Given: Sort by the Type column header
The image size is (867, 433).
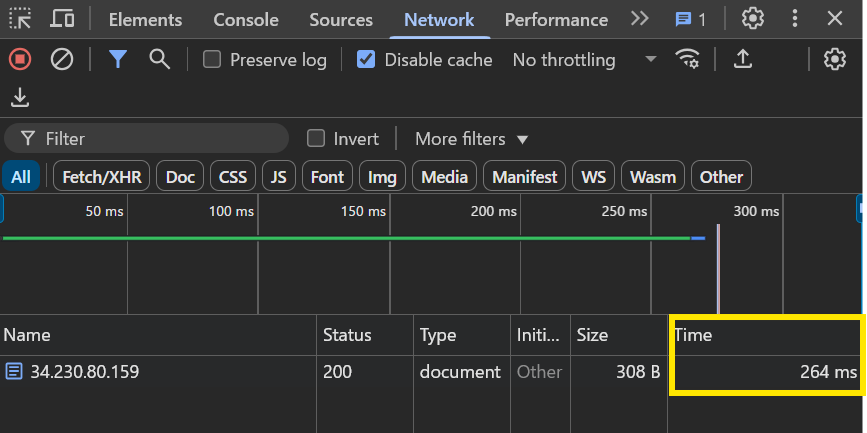Looking at the screenshot, I should coord(462,335).
